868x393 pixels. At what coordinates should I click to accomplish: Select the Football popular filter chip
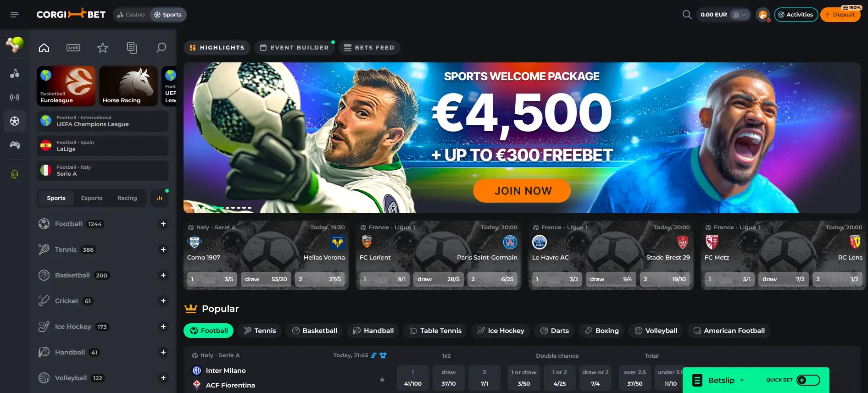[209, 331]
